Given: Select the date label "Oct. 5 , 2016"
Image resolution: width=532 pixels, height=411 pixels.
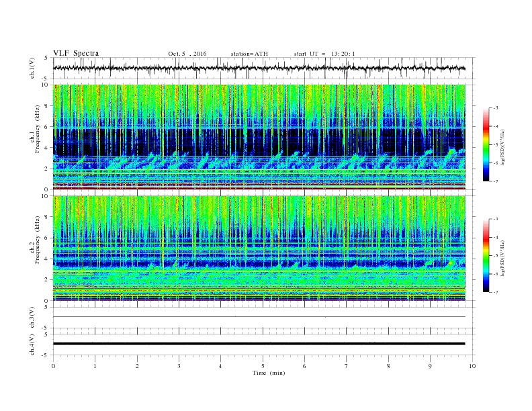Looking at the screenshot, I should 187,54.
